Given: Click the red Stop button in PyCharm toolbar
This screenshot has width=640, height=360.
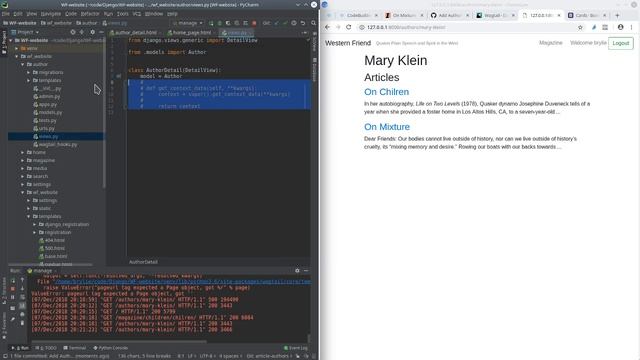Looking at the screenshot, I should 254,23.
